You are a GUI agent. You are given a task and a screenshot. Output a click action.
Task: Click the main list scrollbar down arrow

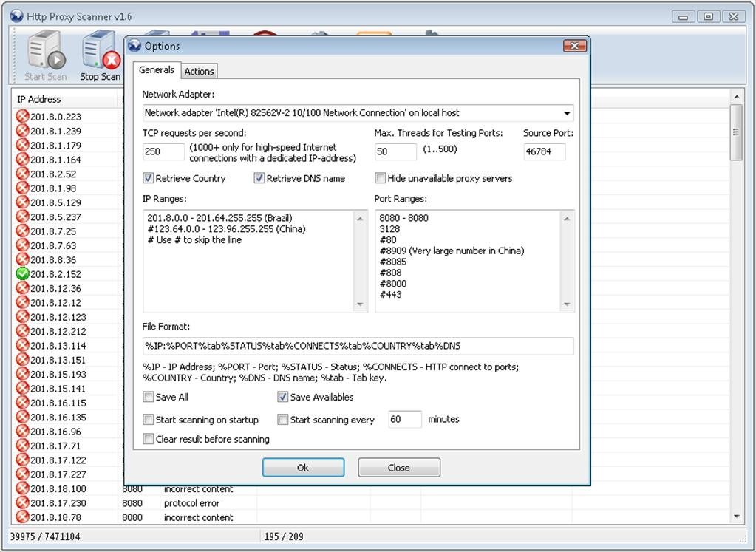click(736, 517)
